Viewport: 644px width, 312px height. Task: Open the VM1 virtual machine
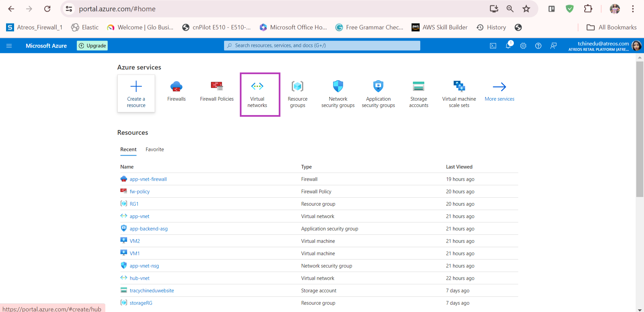(135, 254)
